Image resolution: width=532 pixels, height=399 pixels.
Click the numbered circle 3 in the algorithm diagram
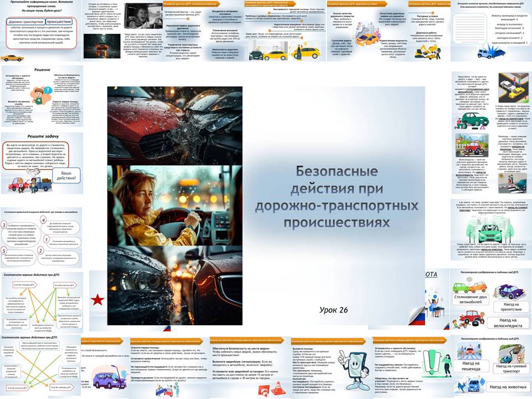4,224
